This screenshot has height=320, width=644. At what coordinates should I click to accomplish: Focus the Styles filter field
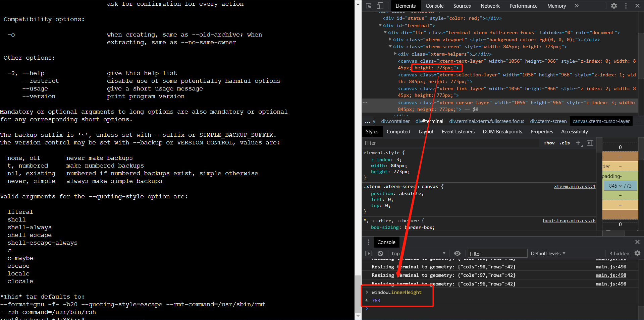pyautogui.click(x=451, y=143)
